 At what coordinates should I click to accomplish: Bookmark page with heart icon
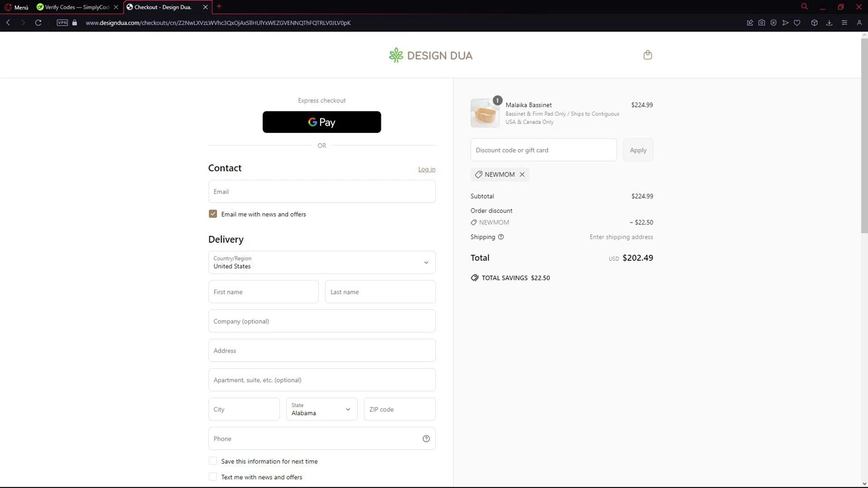(797, 23)
